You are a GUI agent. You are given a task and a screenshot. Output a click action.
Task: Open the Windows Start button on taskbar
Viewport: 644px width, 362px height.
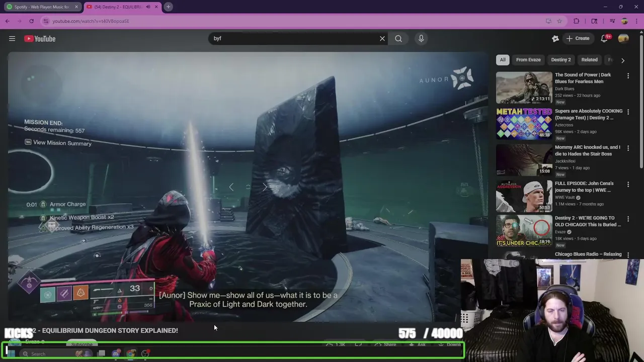click(11, 353)
